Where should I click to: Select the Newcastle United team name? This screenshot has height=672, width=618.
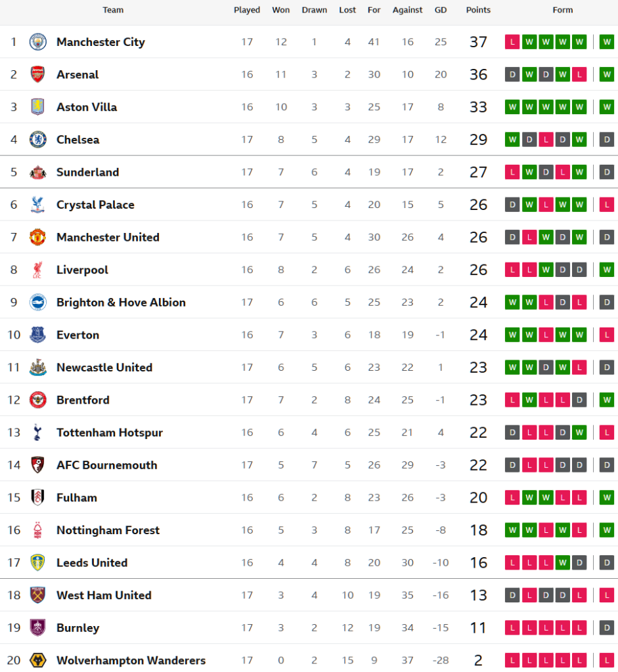coord(104,367)
